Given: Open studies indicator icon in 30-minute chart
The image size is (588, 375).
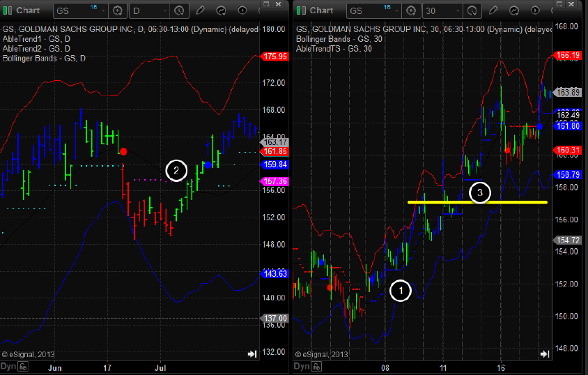Looking at the screenshot, I should 514,10.
